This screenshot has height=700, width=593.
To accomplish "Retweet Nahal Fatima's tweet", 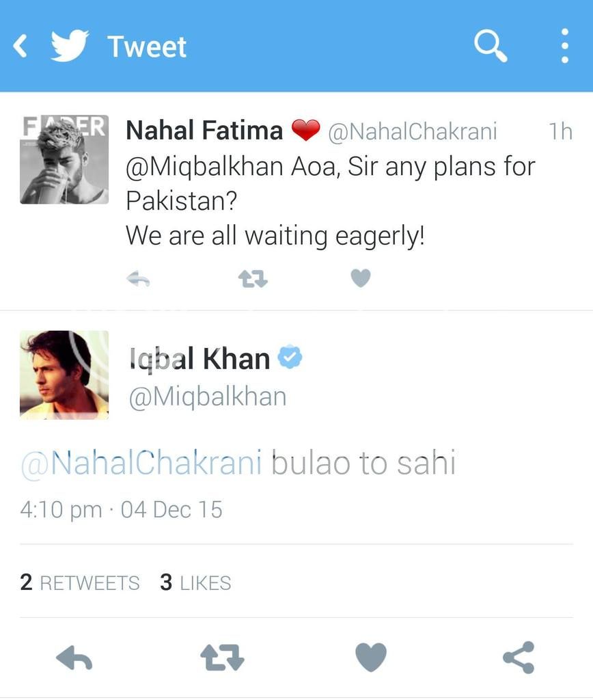I will (251, 278).
